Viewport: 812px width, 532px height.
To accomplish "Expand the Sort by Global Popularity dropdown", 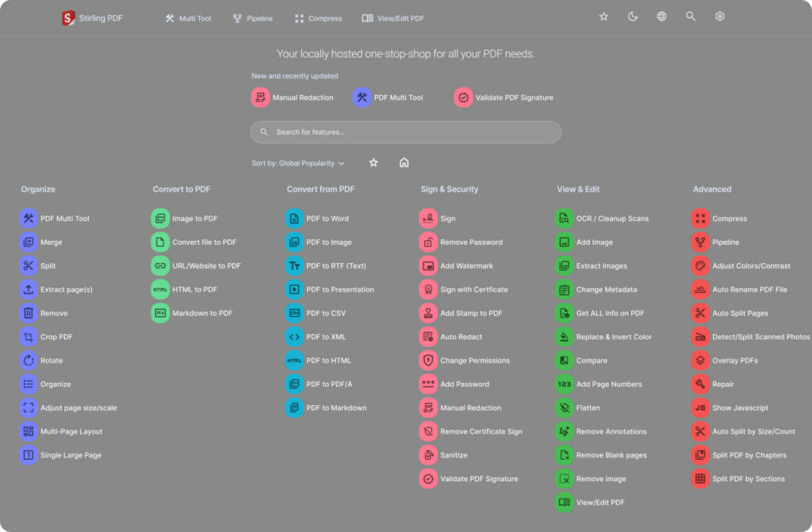I will (x=298, y=163).
